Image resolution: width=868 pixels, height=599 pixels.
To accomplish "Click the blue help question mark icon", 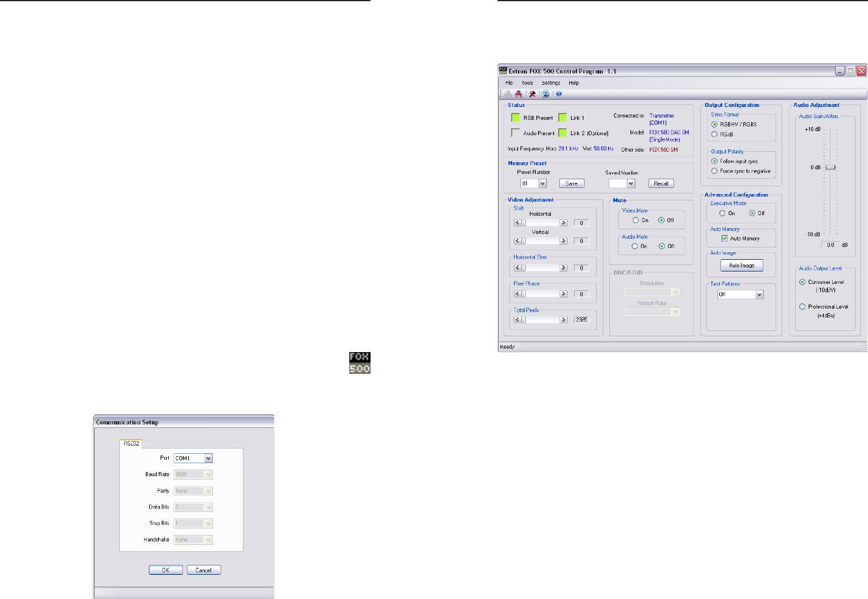I will tap(559, 94).
